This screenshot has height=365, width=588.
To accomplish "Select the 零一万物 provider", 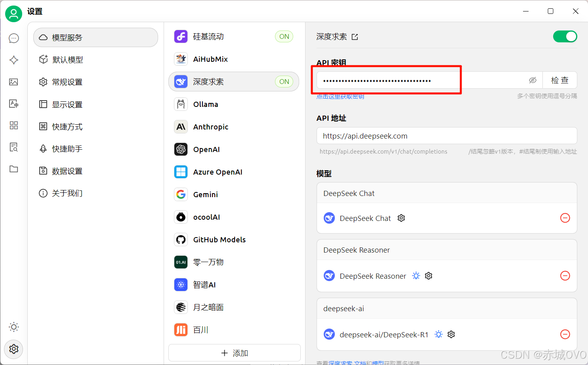I will (x=234, y=262).
